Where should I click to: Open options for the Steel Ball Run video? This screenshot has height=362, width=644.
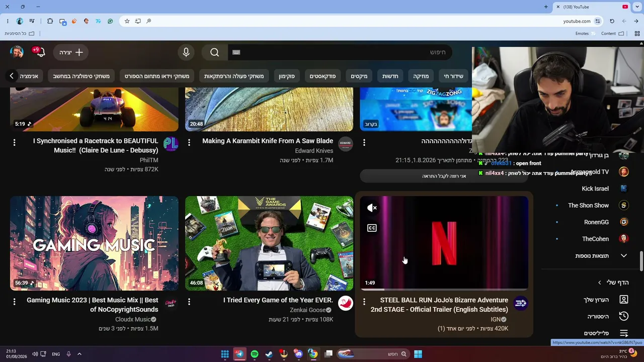click(364, 302)
